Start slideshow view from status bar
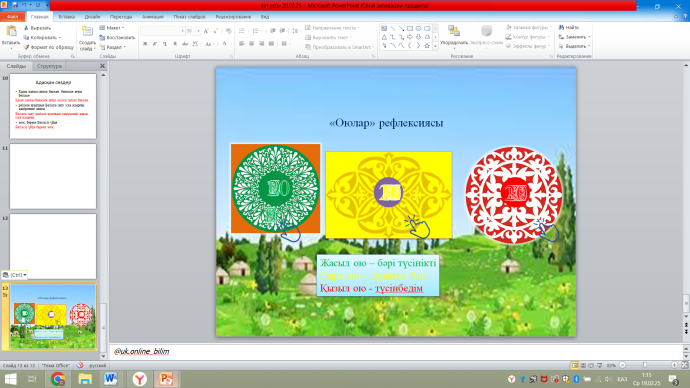The image size is (690, 388). point(600,365)
